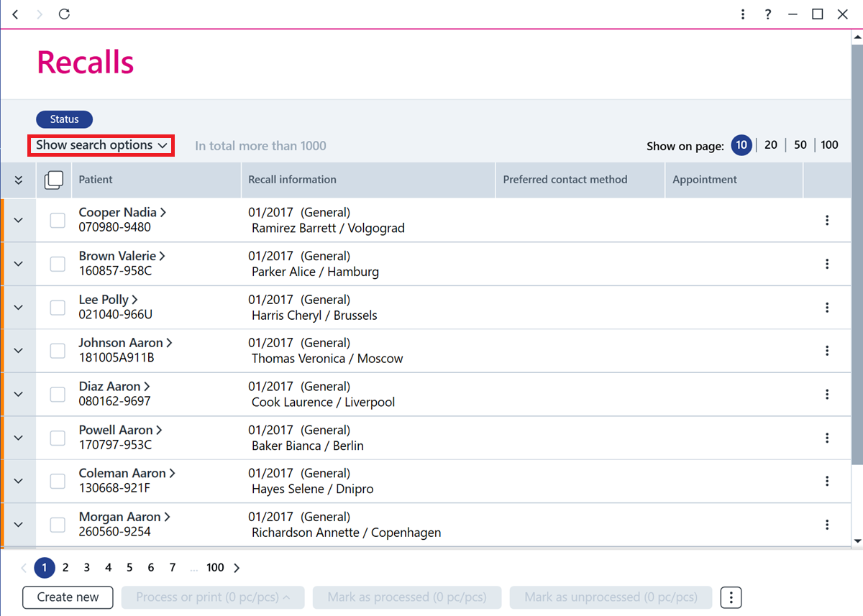Tick the checkbox for Morgan Aaron

(x=58, y=525)
